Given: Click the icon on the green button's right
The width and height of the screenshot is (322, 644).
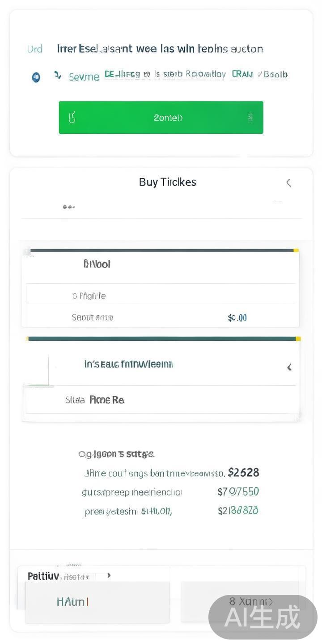Looking at the screenshot, I should [250, 118].
